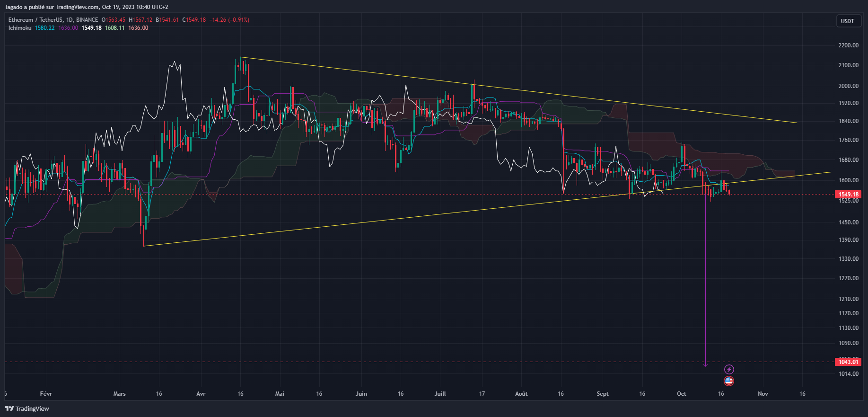Click the Mai label on time axis
The width and height of the screenshot is (868, 417).
point(280,394)
